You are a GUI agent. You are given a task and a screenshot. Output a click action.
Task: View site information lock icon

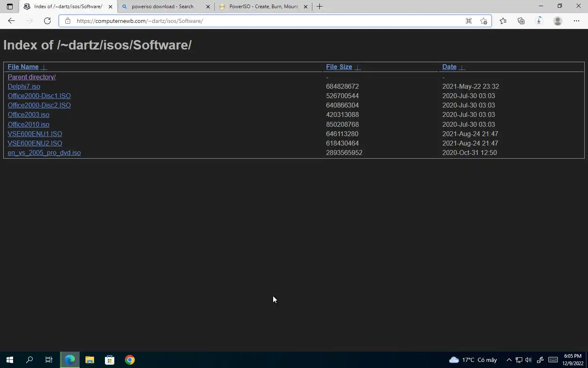pos(68,21)
